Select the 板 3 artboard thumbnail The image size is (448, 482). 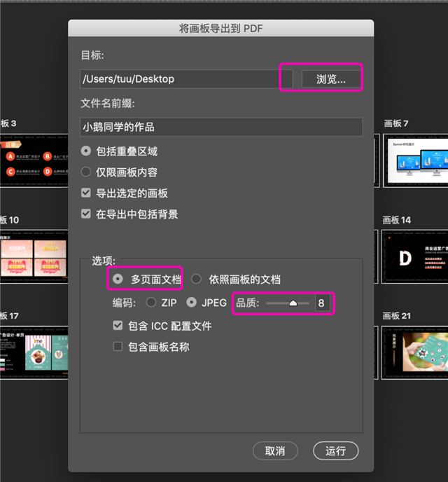[x=34, y=160]
